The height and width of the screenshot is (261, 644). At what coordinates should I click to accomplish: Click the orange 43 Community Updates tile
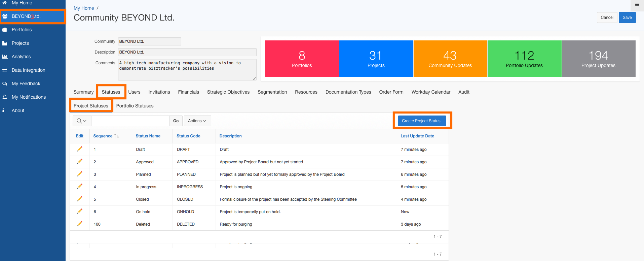click(450, 59)
